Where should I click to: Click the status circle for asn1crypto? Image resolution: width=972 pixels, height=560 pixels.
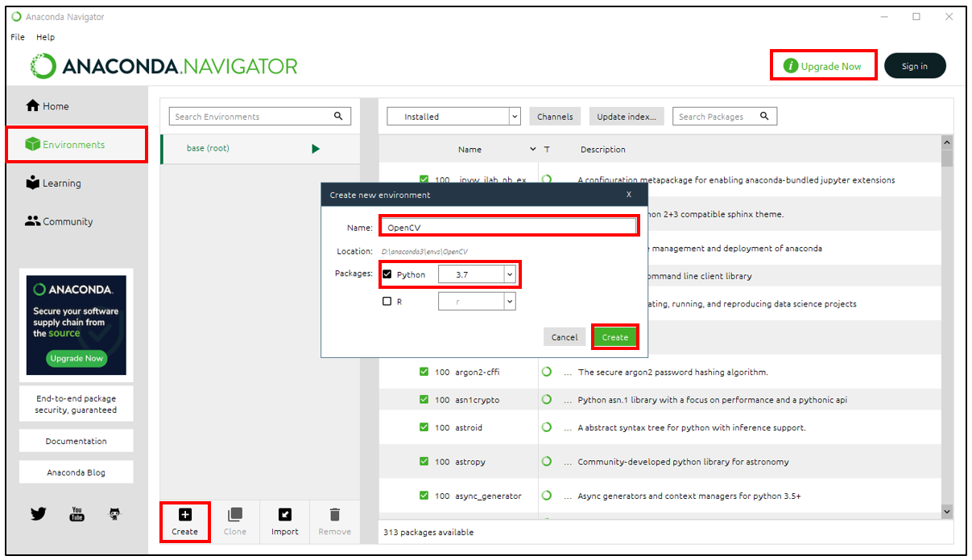[547, 399]
